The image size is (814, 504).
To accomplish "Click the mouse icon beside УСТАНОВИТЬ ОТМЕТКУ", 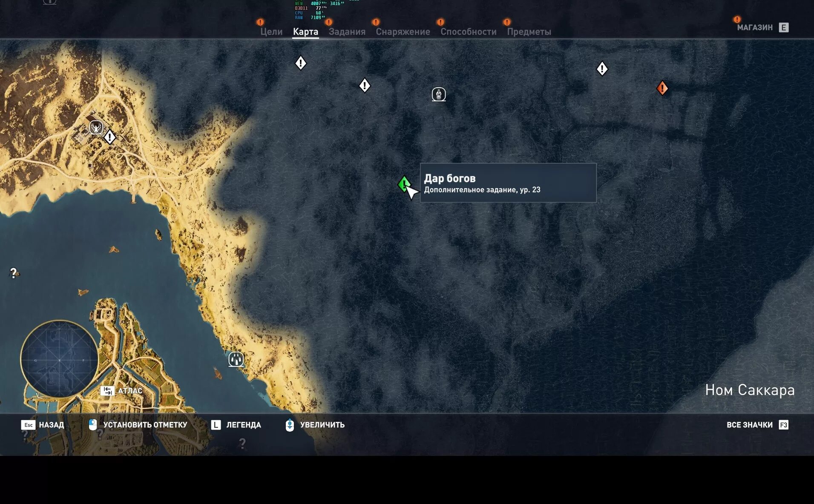I will (93, 424).
